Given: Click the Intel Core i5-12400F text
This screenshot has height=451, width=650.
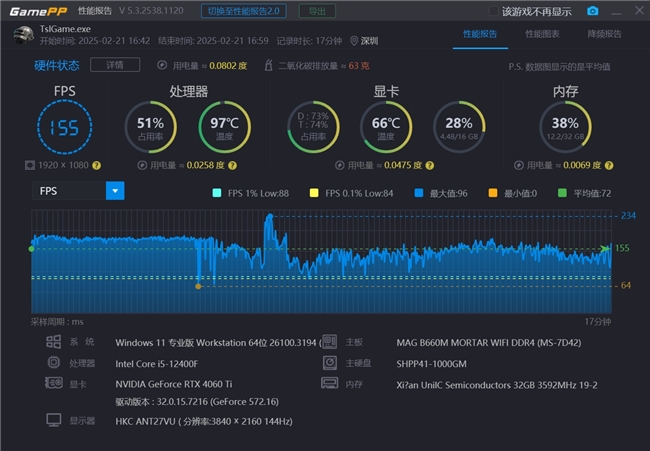Looking at the screenshot, I should click(157, 364).
